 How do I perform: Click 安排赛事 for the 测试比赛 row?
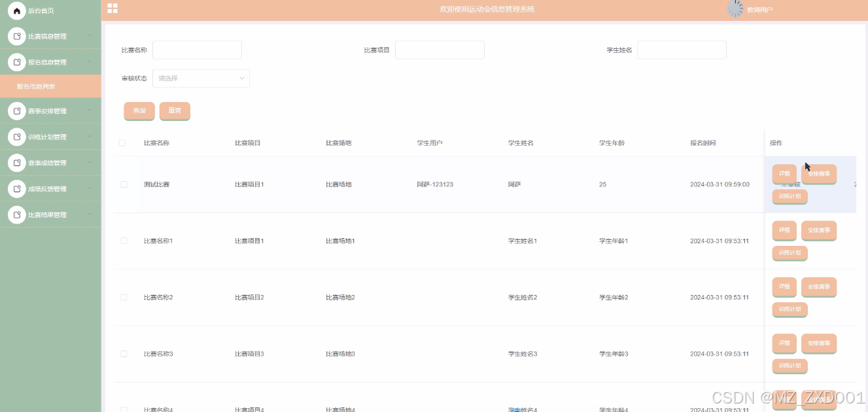coord(819,174)
